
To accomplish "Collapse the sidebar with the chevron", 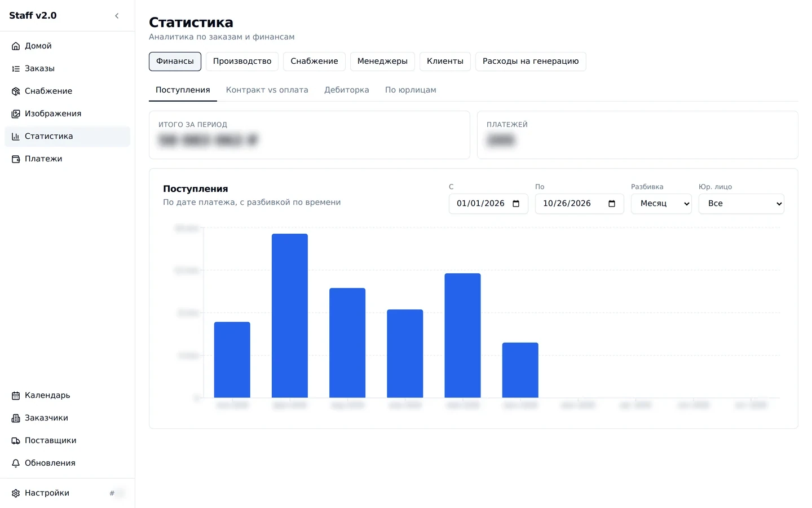I will (117, 16).
